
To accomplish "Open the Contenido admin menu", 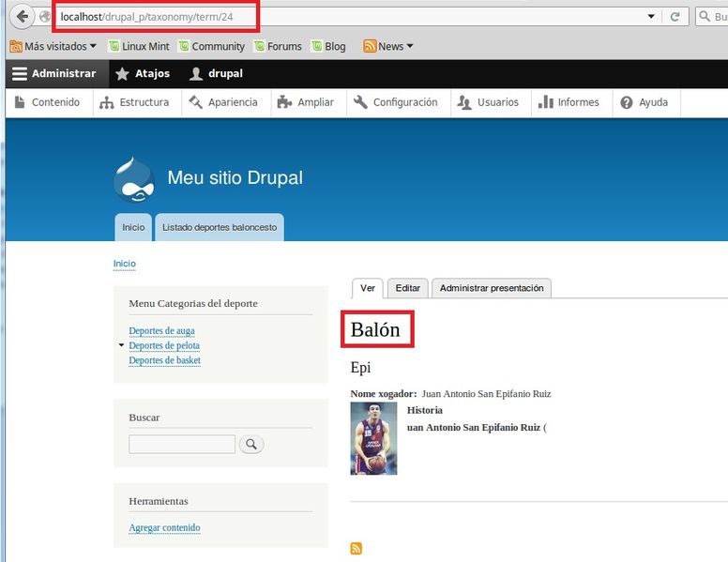I will 47,102.
